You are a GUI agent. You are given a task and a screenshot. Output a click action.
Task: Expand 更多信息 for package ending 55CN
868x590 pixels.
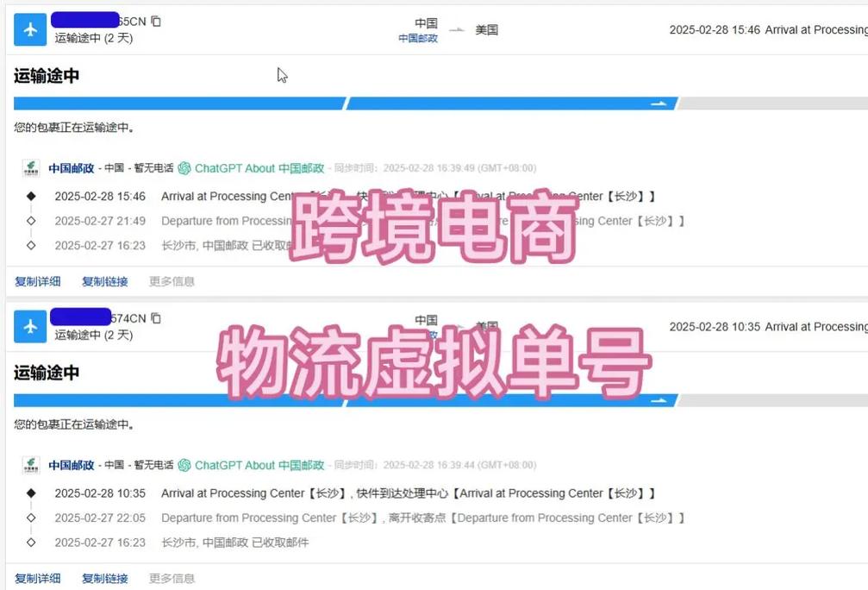point(172,281)
